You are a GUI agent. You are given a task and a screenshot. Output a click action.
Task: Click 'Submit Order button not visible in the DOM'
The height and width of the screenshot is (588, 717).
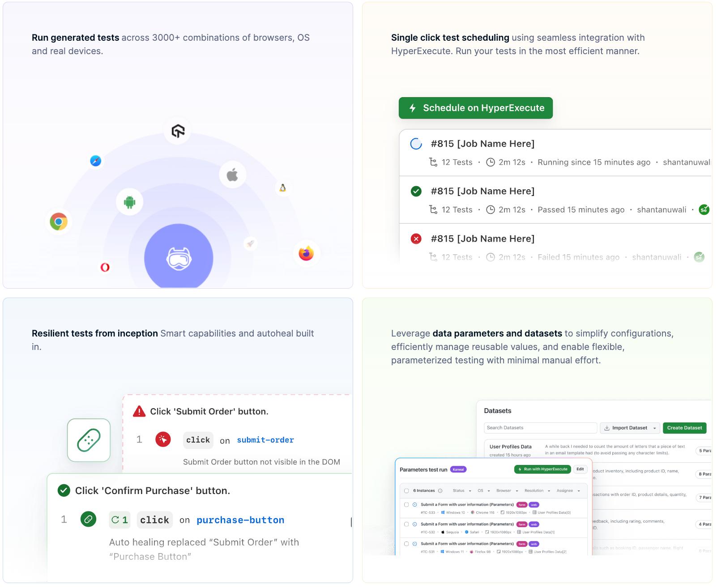pos(261,462)
